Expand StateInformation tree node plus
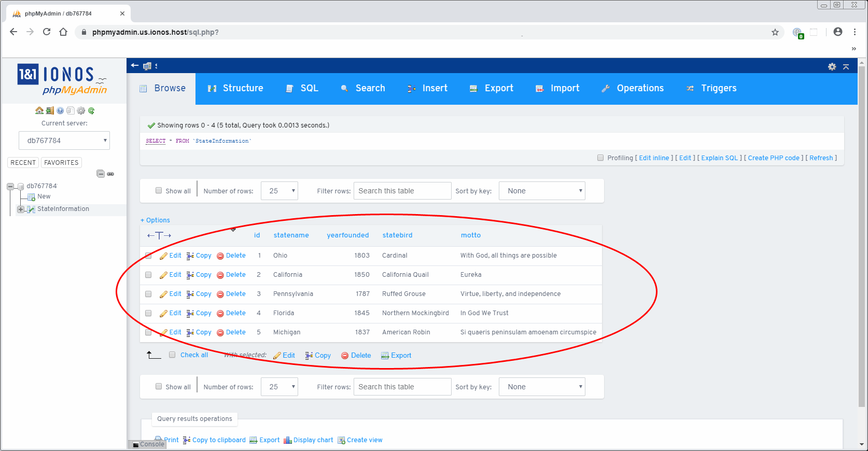868x451 pixels. (20, 209)
